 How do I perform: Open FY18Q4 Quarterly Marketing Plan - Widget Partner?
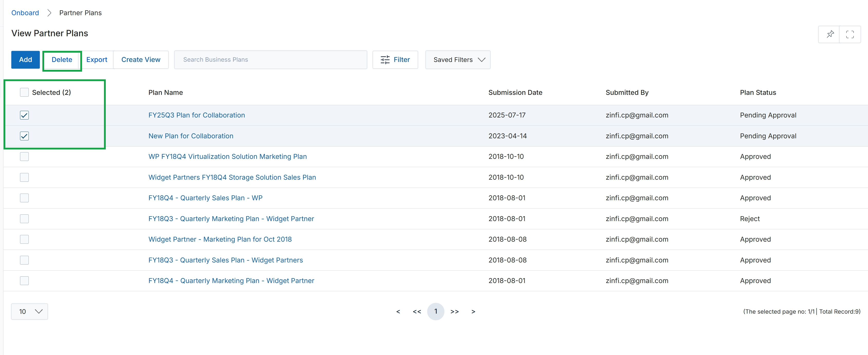(x=231, y=281)
